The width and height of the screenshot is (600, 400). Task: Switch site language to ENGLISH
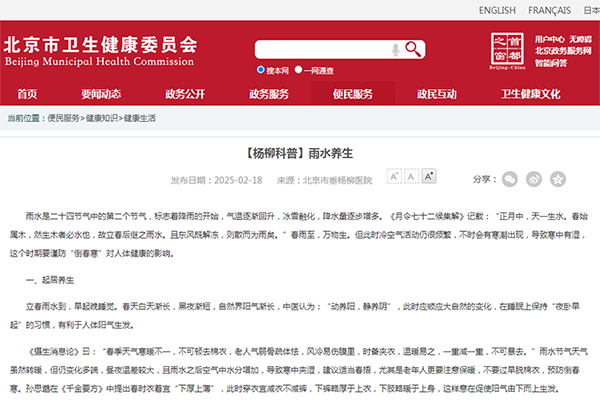click(497, 11)
